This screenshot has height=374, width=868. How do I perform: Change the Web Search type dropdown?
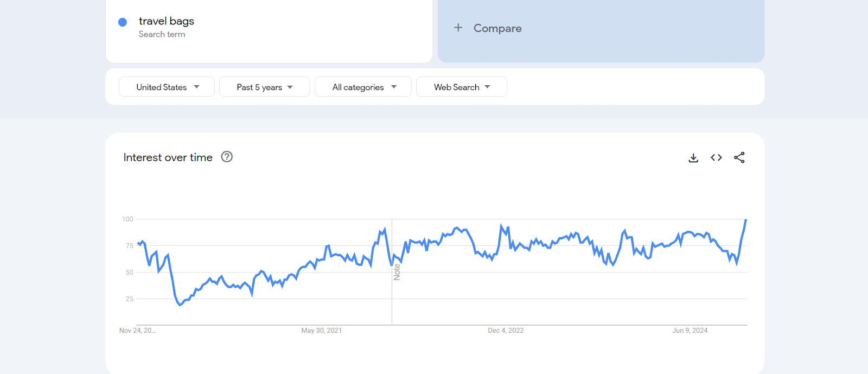pos(461,87)
